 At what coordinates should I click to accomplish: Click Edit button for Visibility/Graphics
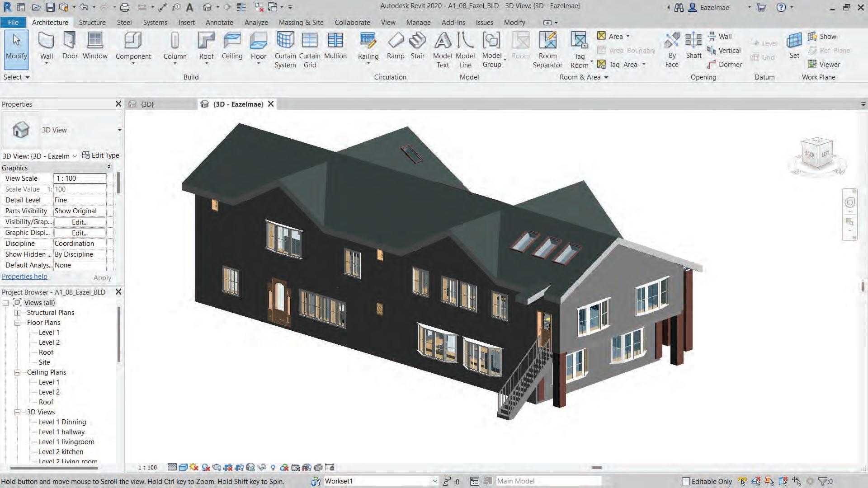click(80, 222)
